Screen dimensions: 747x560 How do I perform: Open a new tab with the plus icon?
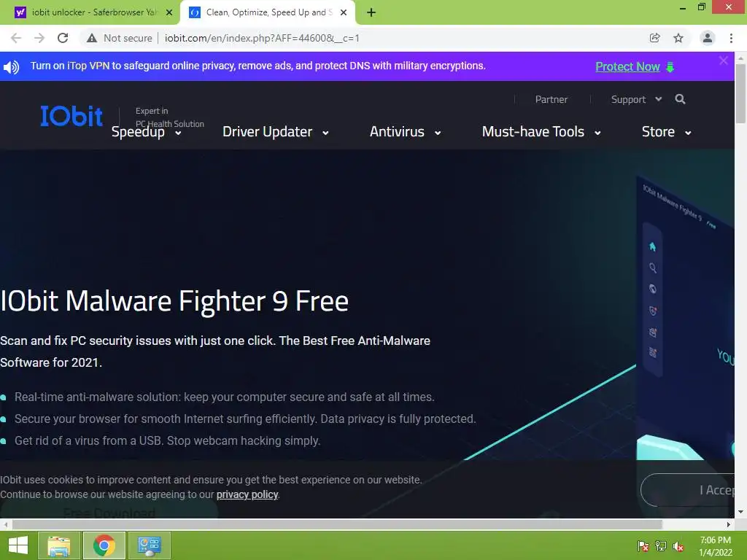pyautogui.click(x=371, y=12)
